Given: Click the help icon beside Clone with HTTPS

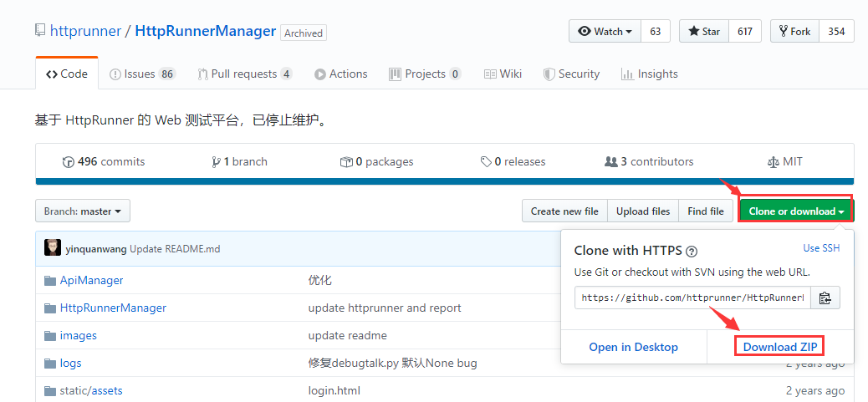Looking at the screenshot, I should [x=692, y=252].
